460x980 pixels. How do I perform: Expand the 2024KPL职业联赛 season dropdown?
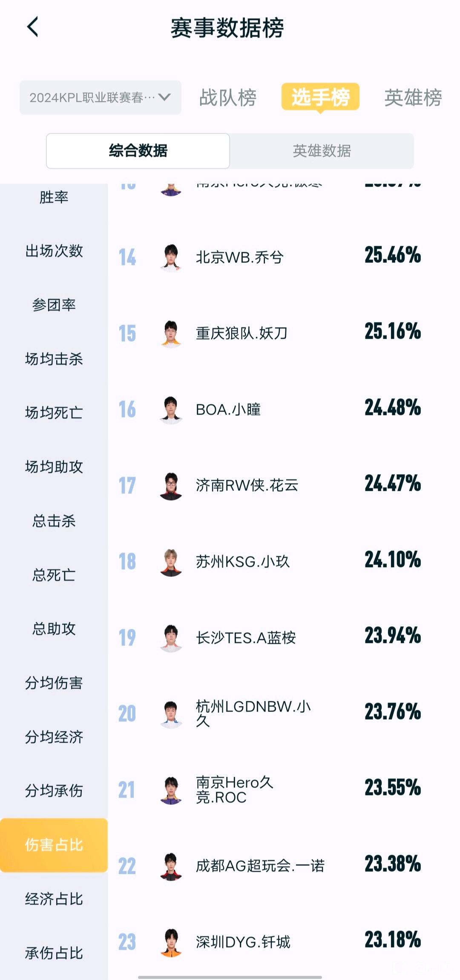tap(101, 98)
